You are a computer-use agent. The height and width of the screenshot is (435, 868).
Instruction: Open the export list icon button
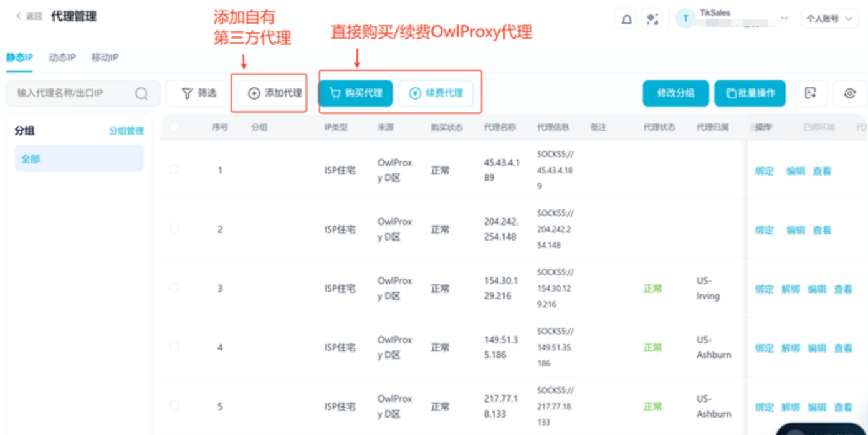(810, 93)
